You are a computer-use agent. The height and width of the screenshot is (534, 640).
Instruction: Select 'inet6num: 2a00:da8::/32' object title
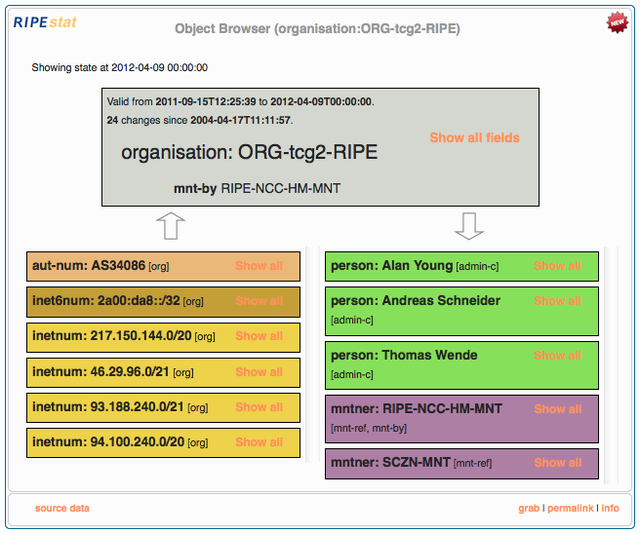click(x=106, y=301)
